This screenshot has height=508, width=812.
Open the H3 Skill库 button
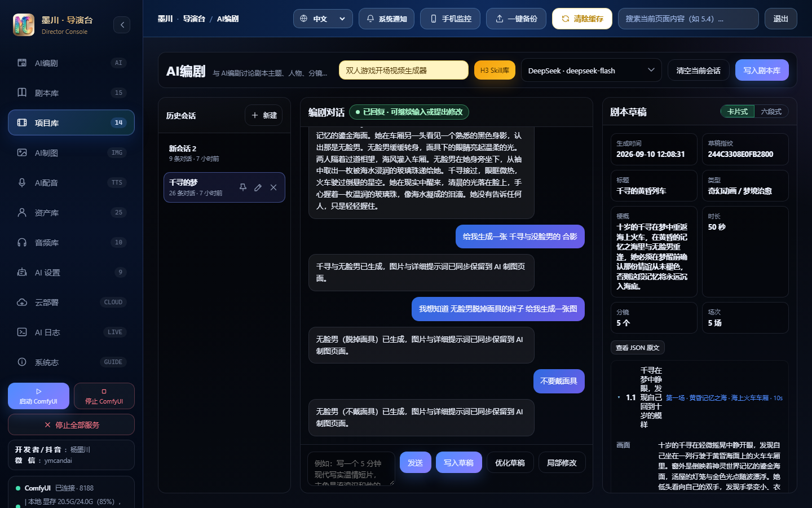(x=495, y=71)
